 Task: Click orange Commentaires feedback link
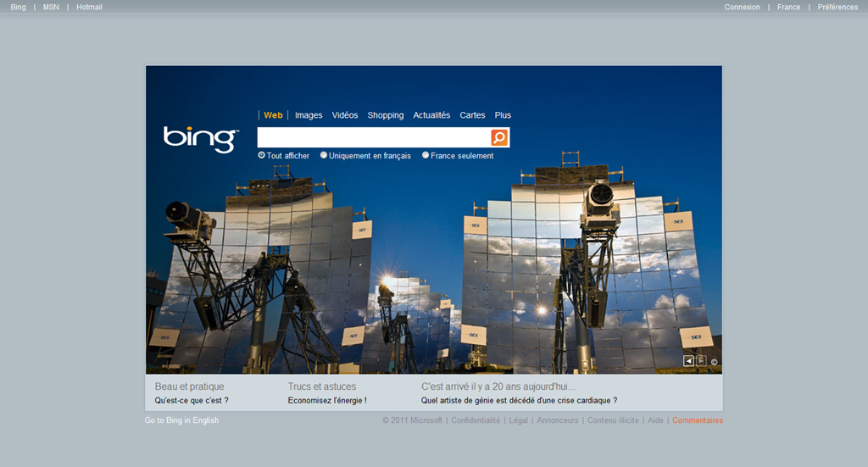[x=698, y=420]
